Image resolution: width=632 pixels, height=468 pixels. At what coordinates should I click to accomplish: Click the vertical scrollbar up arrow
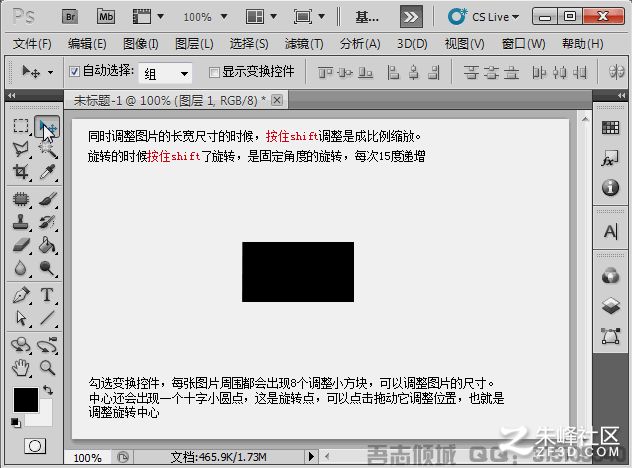click(585, 119)
